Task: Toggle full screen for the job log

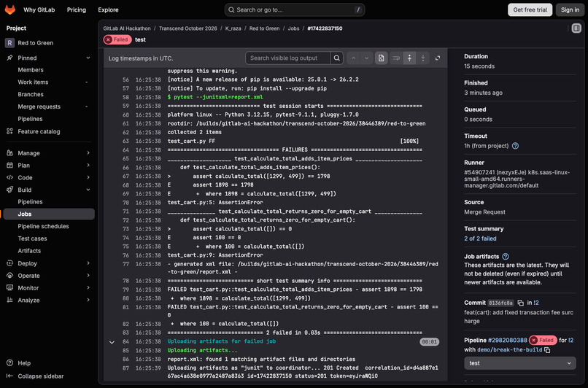Action: 438,58
